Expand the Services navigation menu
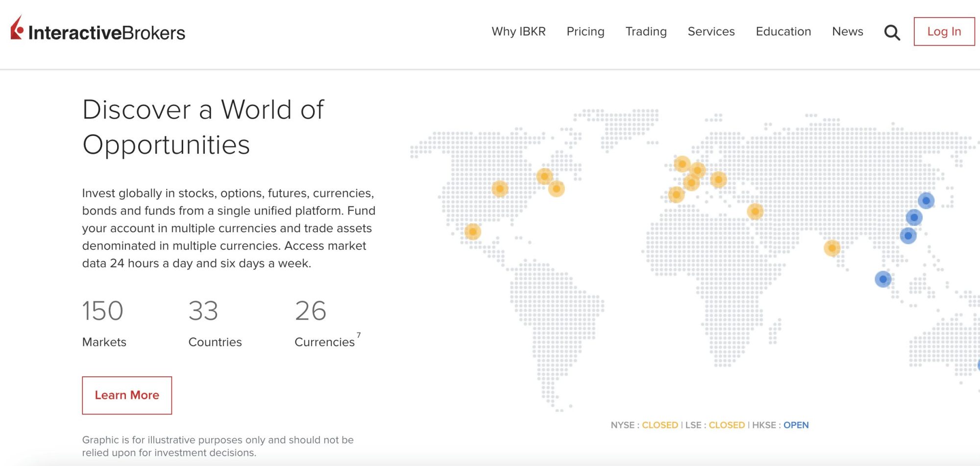This screenshot has width=980, height=466. click(711, 31)
